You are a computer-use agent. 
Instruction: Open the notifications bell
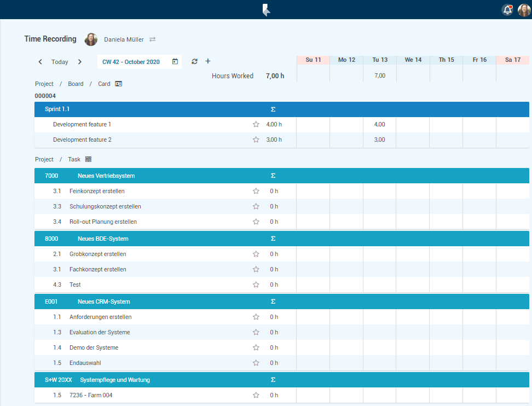pos(507,10)
